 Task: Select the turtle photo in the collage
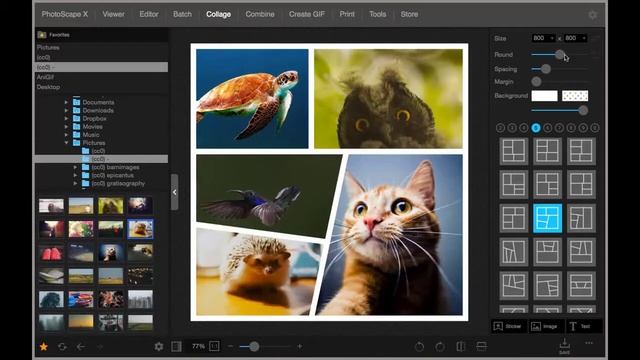point(252,99)
